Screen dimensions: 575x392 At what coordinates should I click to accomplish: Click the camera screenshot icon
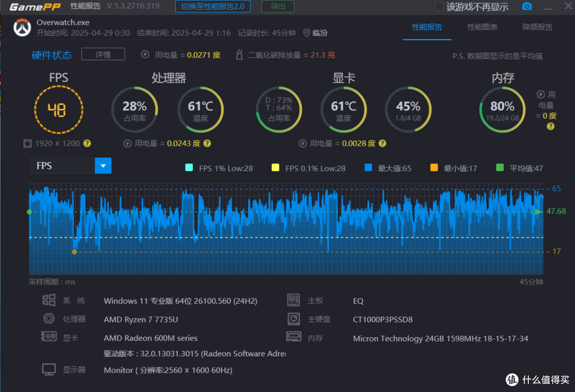point(527,6)
